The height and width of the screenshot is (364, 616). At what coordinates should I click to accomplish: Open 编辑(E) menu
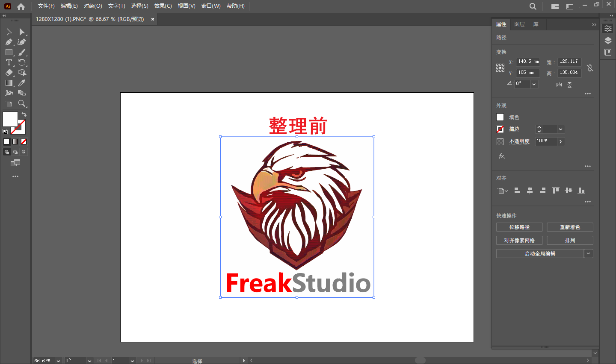coord(69,6)
